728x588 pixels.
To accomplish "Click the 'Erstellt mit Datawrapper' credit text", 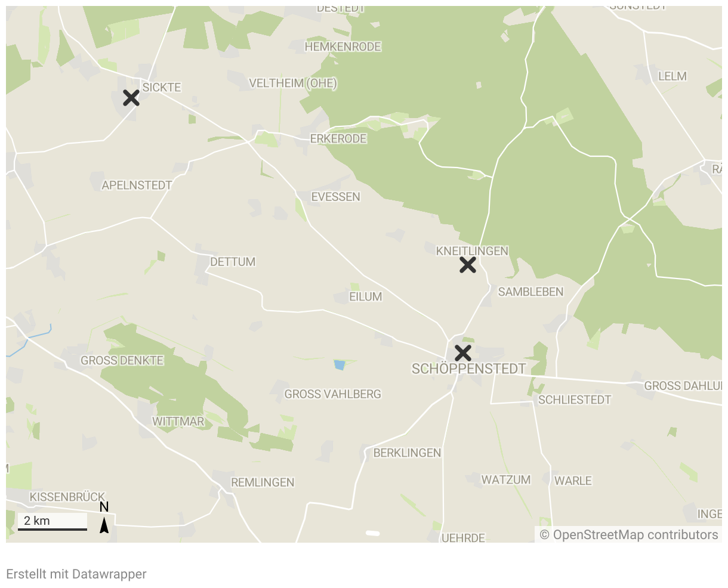I will [76, 574].
